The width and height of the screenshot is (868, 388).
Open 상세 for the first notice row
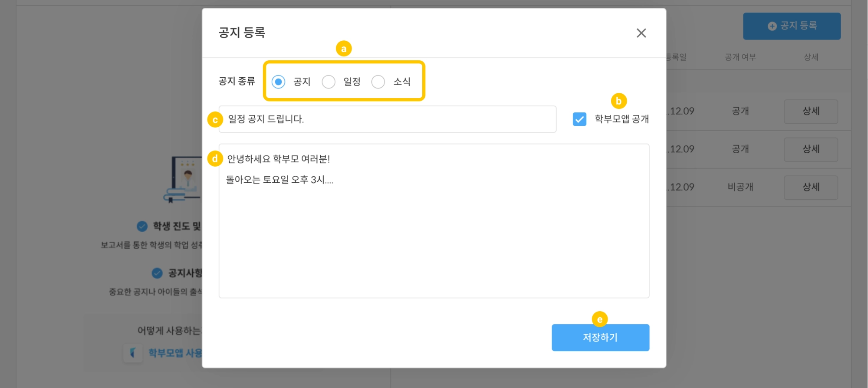[810, 112]
